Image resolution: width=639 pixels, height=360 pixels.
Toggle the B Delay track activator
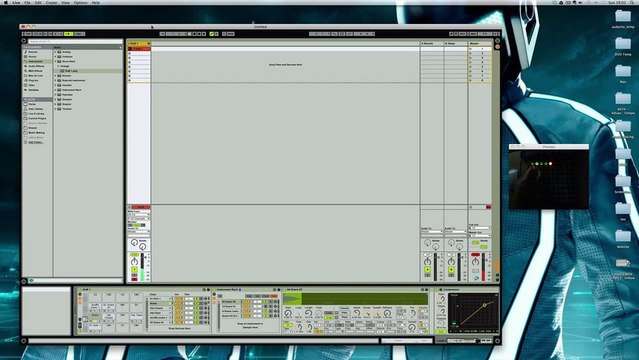(451, 269)
